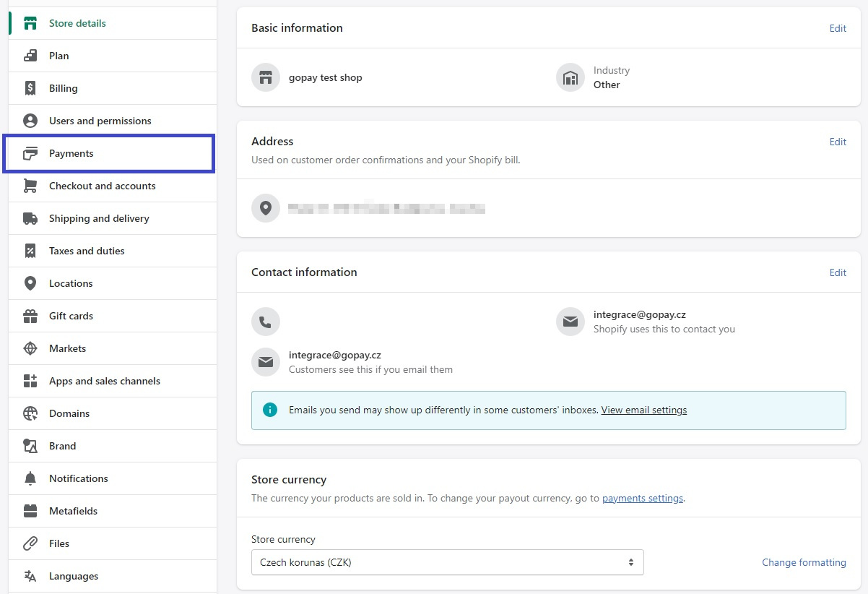Click the Taxes and duties percent icon

coord(30,251)
